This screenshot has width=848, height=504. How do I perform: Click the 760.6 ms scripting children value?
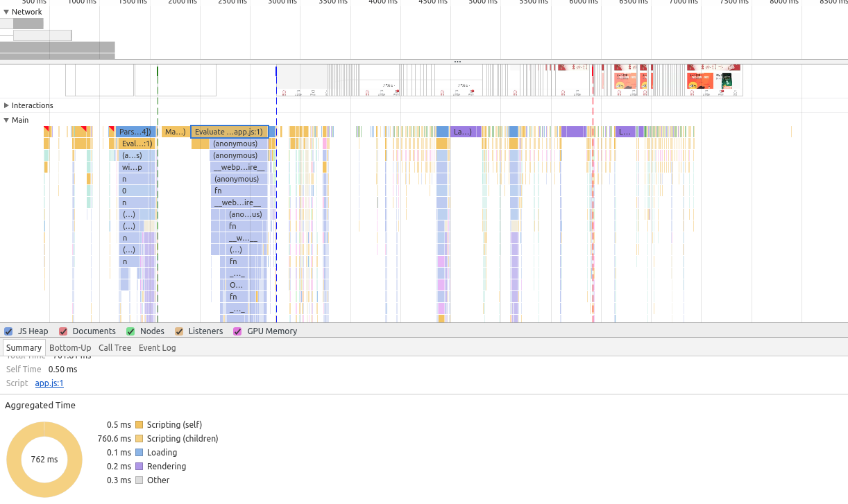point(114,439)
